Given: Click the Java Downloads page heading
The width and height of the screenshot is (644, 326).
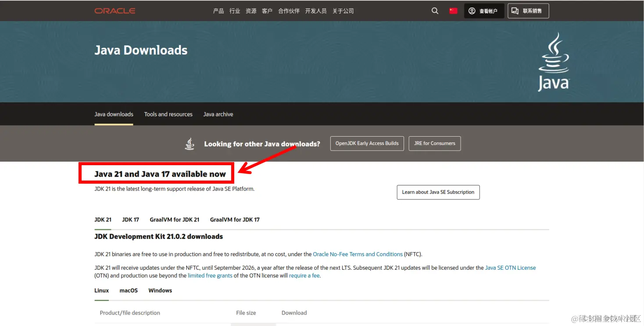Looking at the screenshot, I should pos(141,50).
